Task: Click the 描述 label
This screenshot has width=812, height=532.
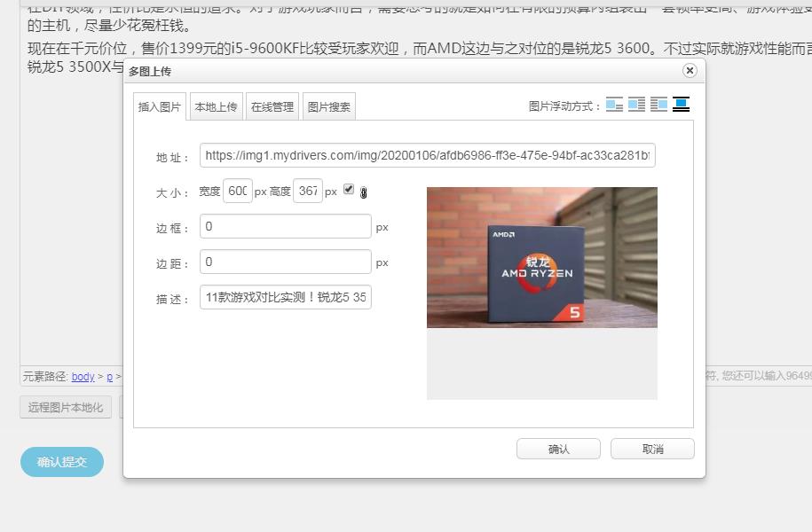Action: pyautogui.click(x=172, y=299)
